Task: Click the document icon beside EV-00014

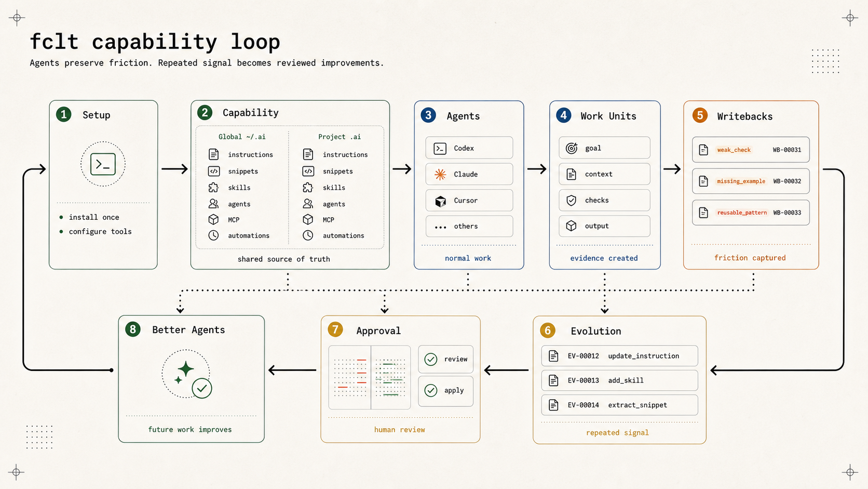Action: tap(553, 405)
